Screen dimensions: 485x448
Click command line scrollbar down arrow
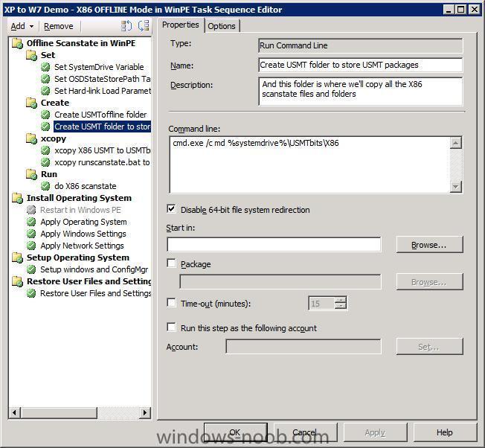click(x=456, y=187)
